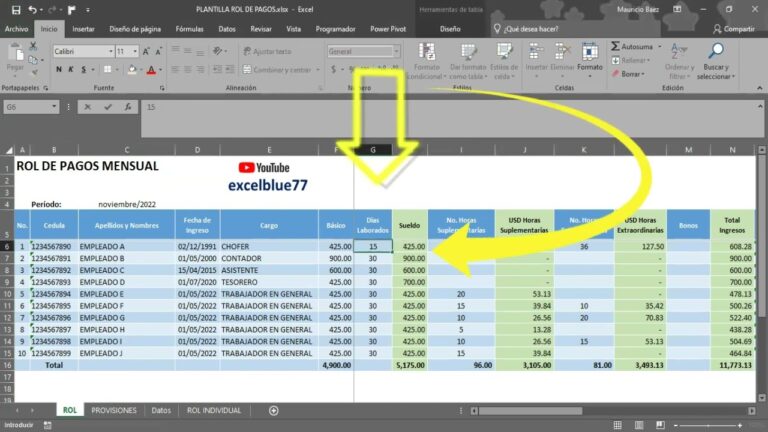Click the Select All corner triangle
768x432 pixels.
(7, 150)
